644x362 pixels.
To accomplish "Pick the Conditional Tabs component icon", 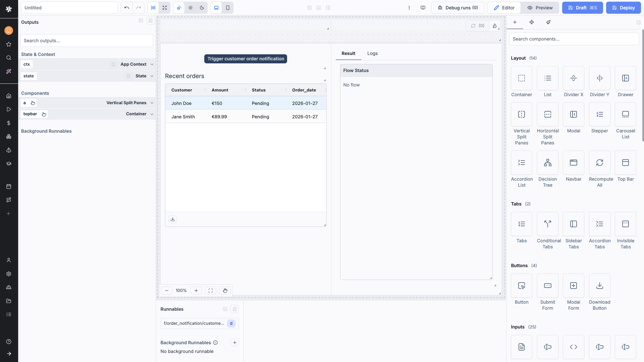I will [x=547, y=224].
